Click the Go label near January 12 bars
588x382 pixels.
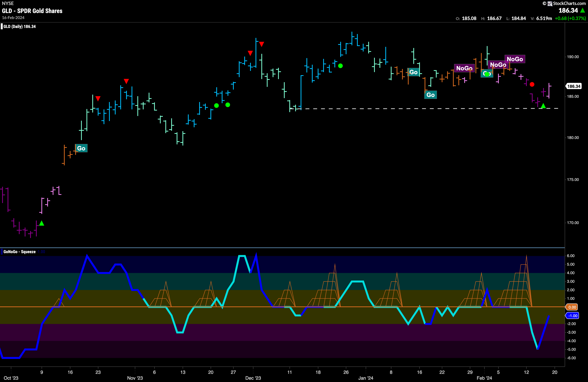tap(413, 72)
